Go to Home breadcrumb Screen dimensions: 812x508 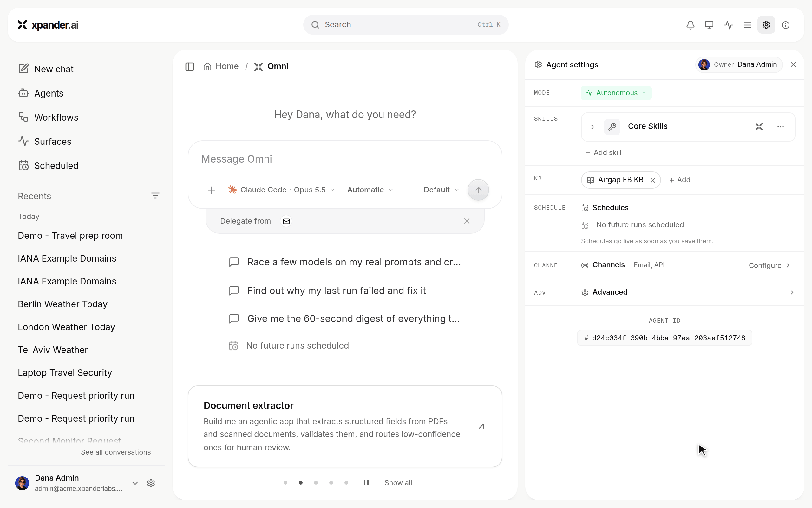221,67
